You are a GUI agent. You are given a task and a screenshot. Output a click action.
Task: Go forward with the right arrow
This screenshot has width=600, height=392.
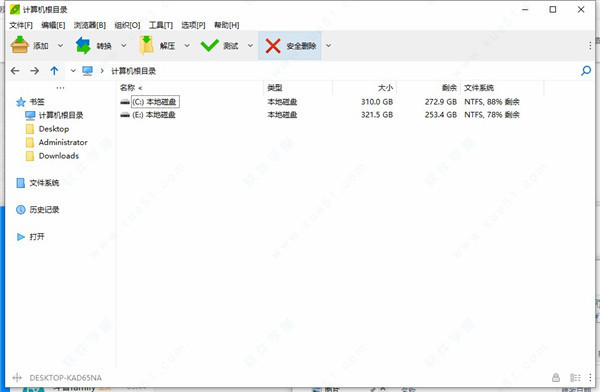(x=34, y=71)
